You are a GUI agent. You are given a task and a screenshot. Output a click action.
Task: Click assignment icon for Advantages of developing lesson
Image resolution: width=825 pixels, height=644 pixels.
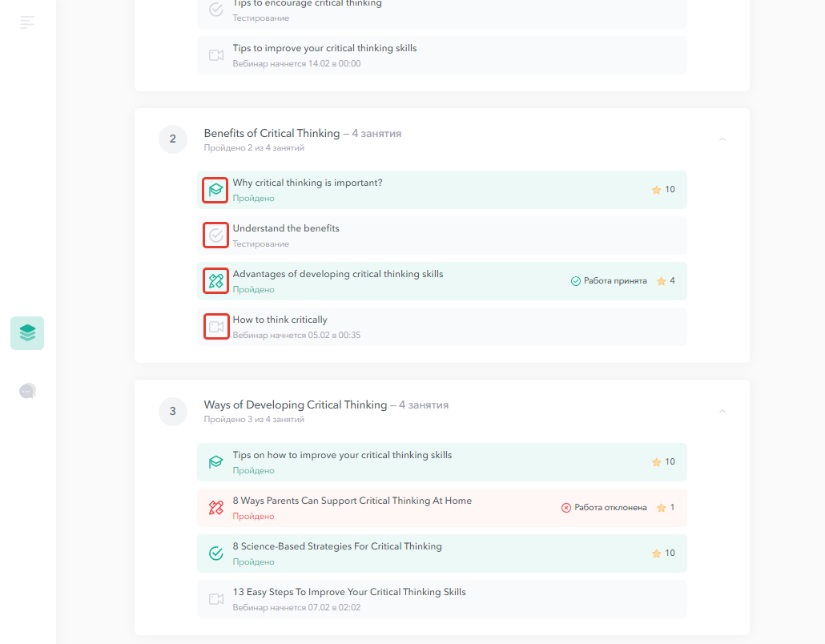click(215, 281)
